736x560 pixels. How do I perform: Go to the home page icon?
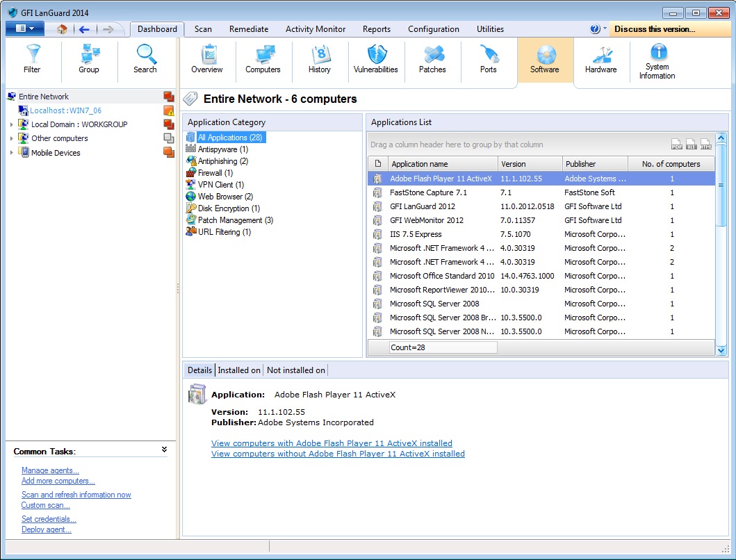[61, 29]
